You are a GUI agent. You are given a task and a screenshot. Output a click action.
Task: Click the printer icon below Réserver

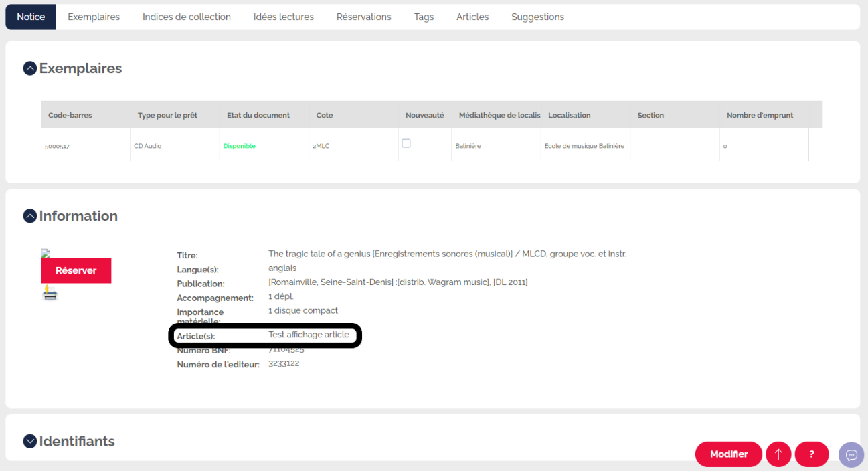pyautogui.click(x=50, y=293)
